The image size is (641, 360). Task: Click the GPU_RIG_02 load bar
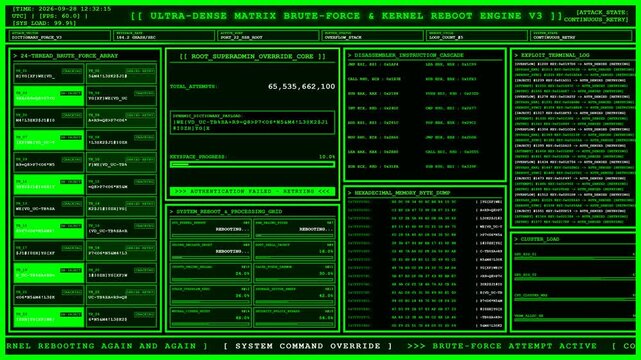pos(574,279)
